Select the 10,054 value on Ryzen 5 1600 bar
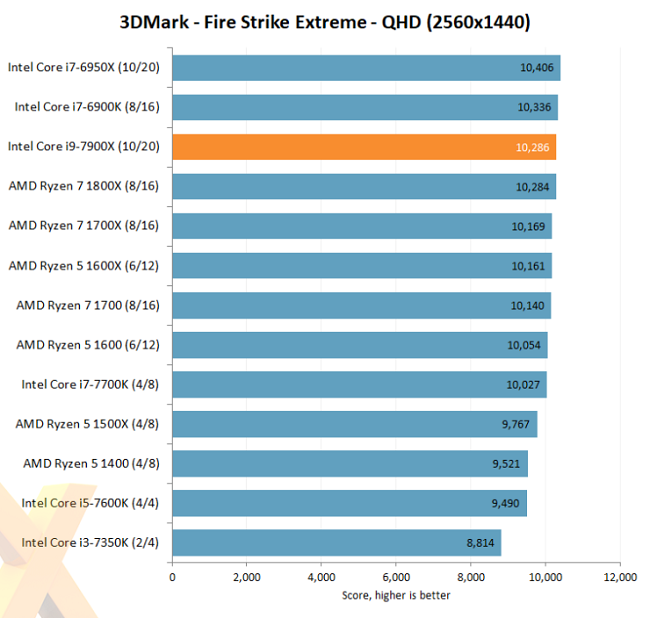The image size is (650, 618). [x=527, y=345]
